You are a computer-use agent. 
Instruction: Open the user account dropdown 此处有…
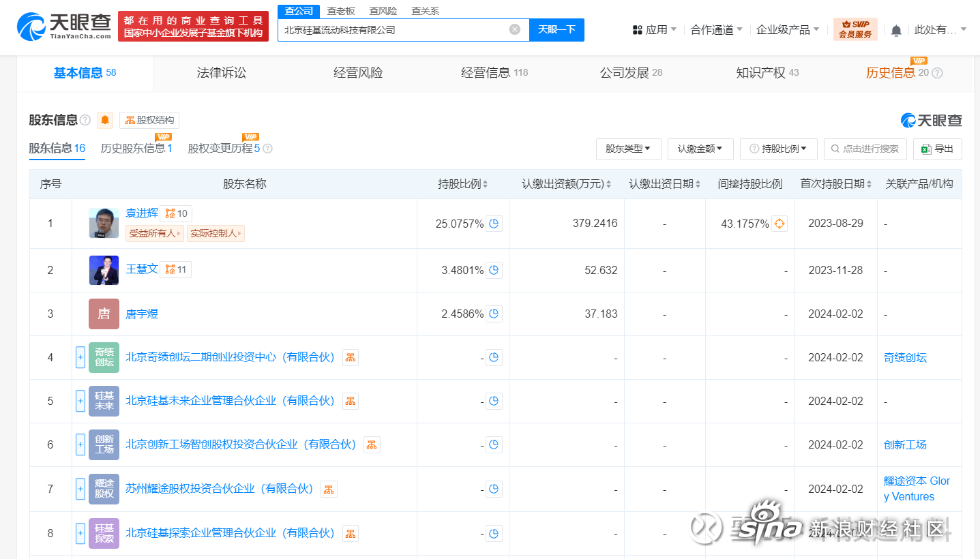pos(940,30)
